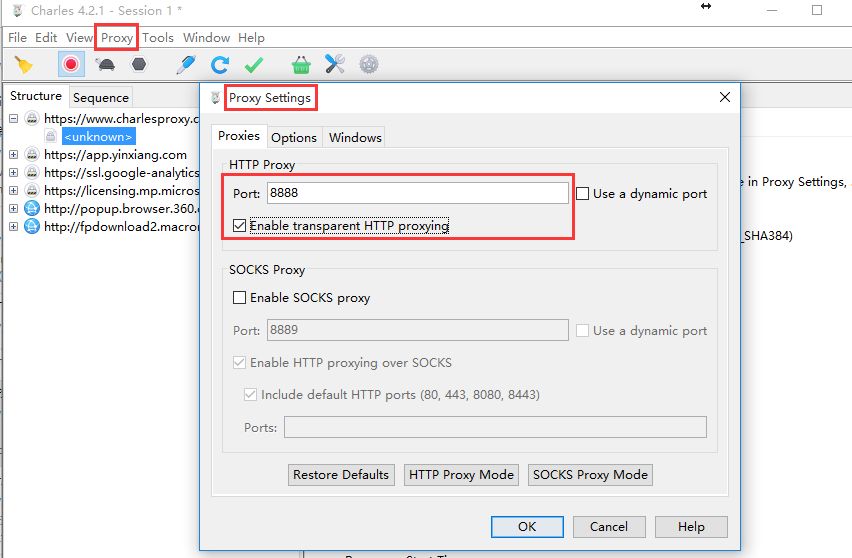Screen dimensions: 852x558
Task: Click Restore Defaults button
Action: pyautogui.click(x=341, y=475)
